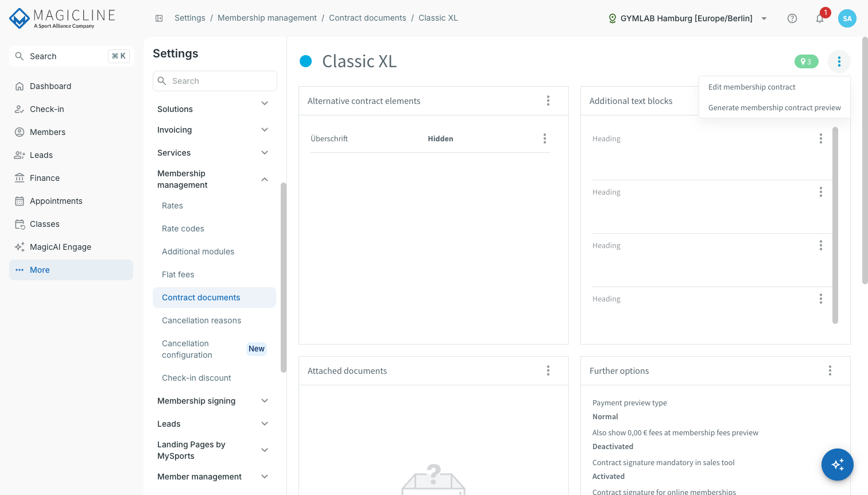Click the green locations badge showing 3
868x495 pixels.
click(x=806, y=61)
